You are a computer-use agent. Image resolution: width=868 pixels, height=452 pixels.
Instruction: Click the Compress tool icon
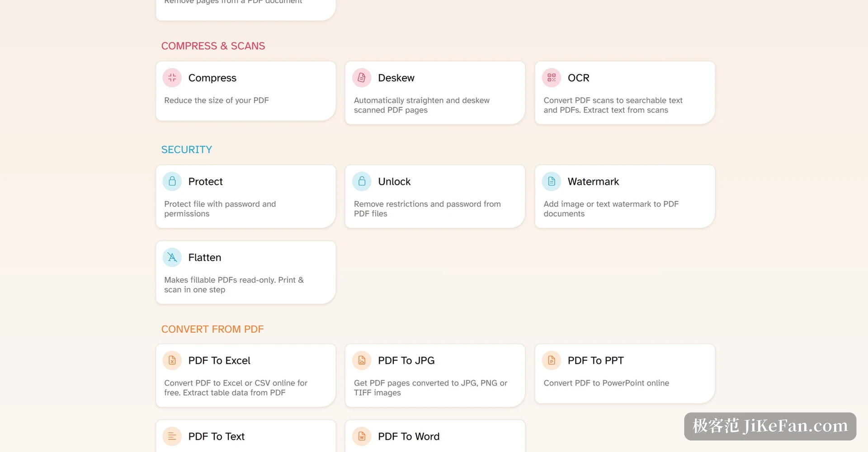click(x=172, y=78)
